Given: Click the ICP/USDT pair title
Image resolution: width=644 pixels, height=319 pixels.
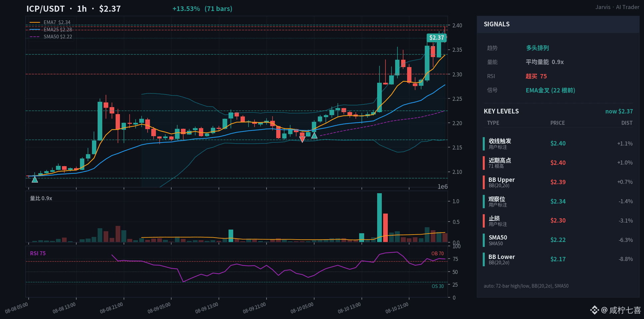Looking at the screenshot, I should [45, 9].
